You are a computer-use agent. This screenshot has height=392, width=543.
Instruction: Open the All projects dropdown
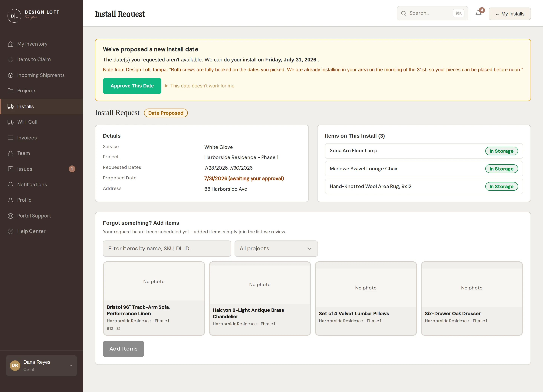[276, 249]
